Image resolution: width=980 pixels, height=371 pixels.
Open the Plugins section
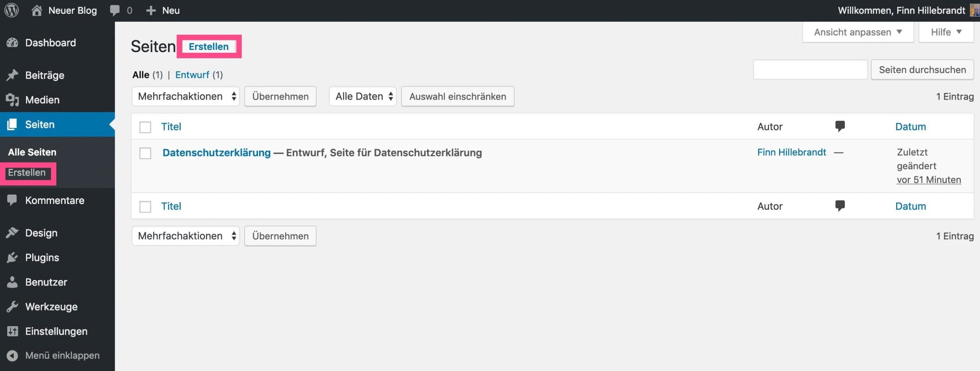[41, 257]
